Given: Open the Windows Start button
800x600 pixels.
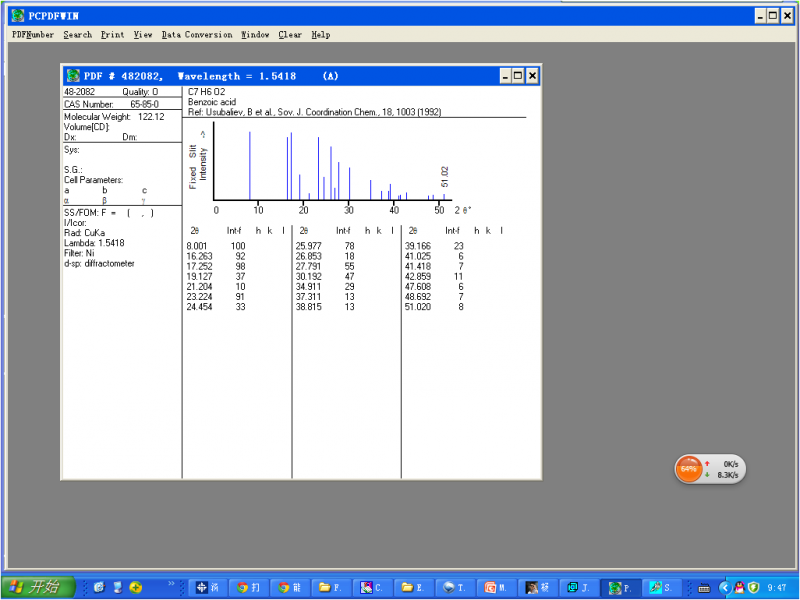Looking at the screenshot, I should coord(38,588).
